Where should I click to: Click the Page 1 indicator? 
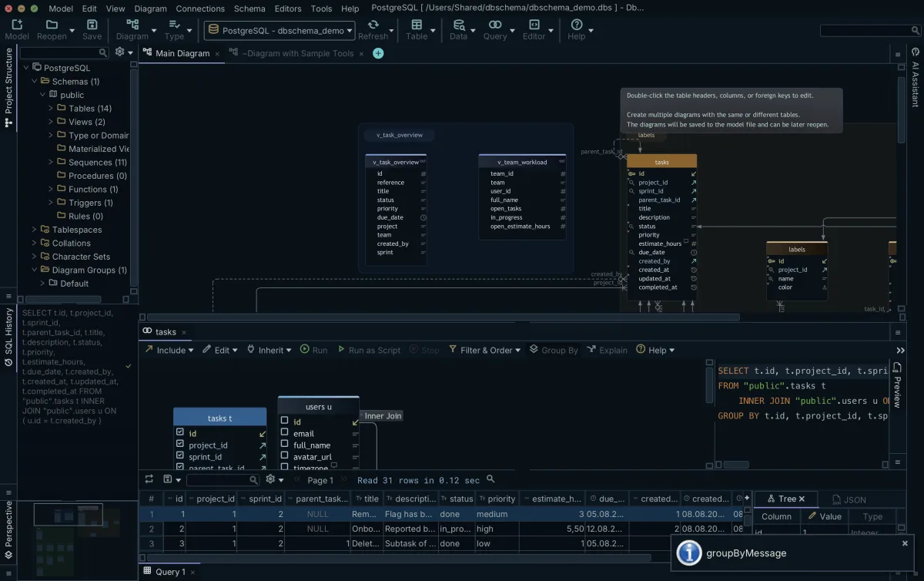pyautogui.click(x=320, y=480)
